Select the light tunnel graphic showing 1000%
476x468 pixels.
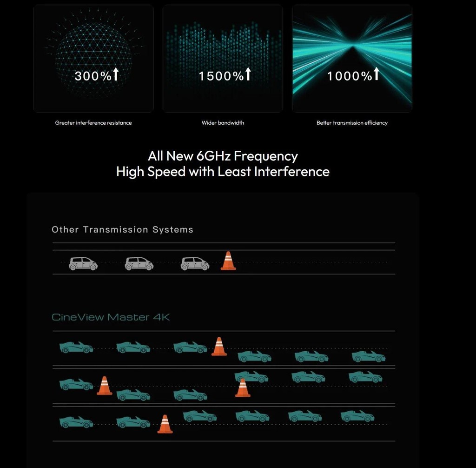pos(352,59)
